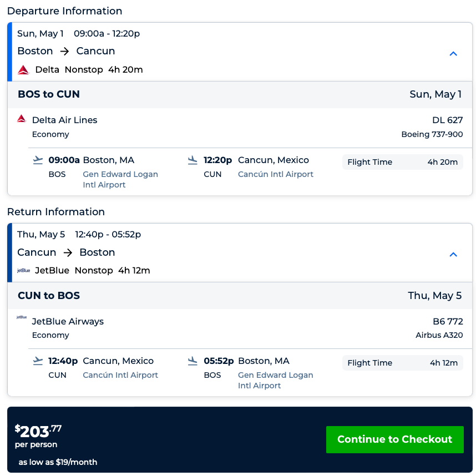Image resolution: width=476 pixels, height=476 pixels.
Task: Click the Delta logo in departure summary
Action: point(23,70)
